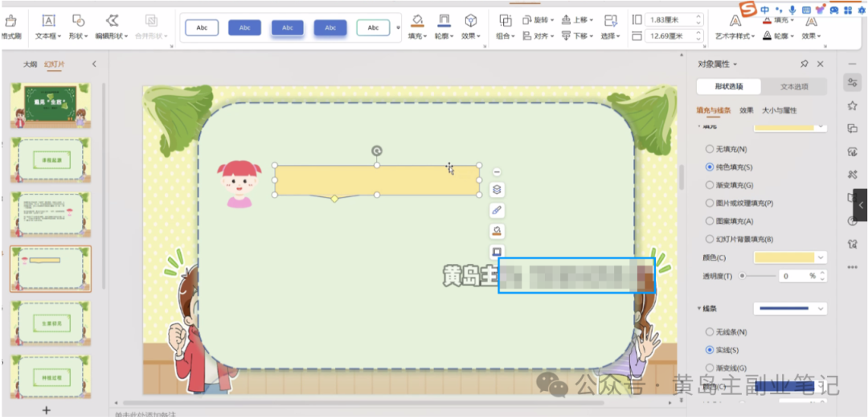The width and height of the screenshot is (868, 420).
Task: Click the WordArt style (艺术字样式) icon
Action: pyautogui.click(x=735, y=21)
